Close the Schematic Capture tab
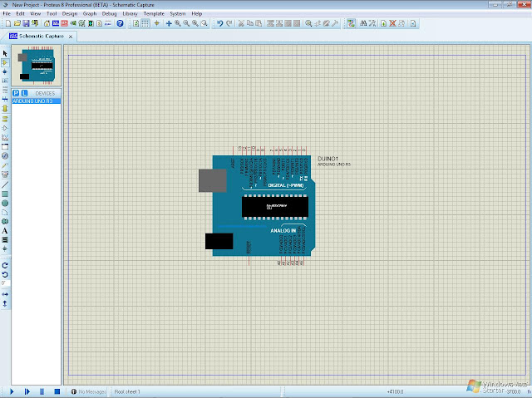The image size is (532, 398). (71, 37)
